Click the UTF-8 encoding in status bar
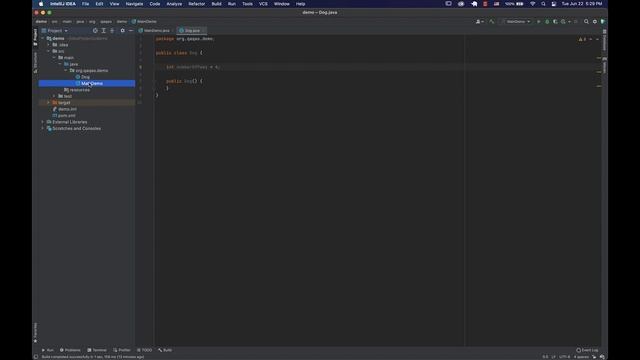Screen dimensions: 640x360 (x=564, y=357)
